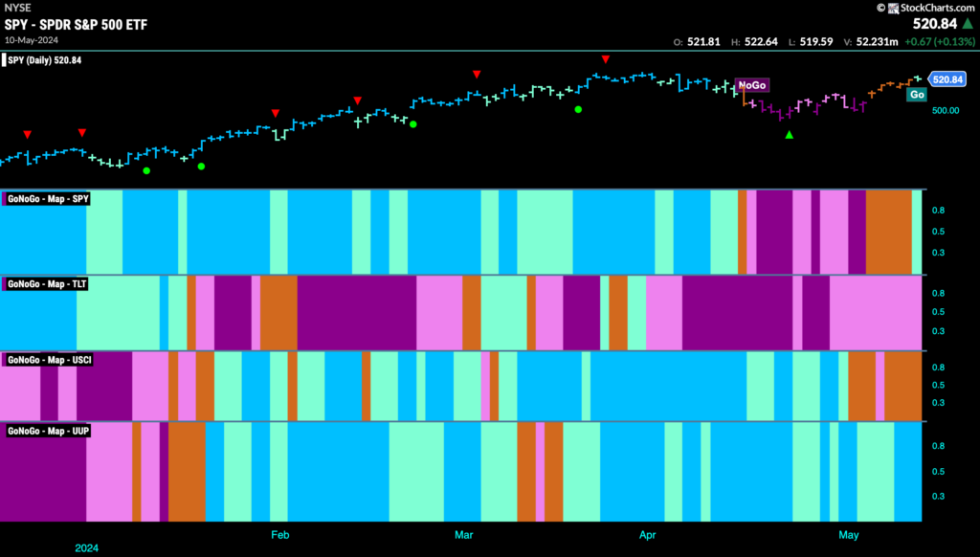Image resolution: width=980 pixels, height=557 pixels.
Task: Click the teal Go signal label
Action: (917, 95)
